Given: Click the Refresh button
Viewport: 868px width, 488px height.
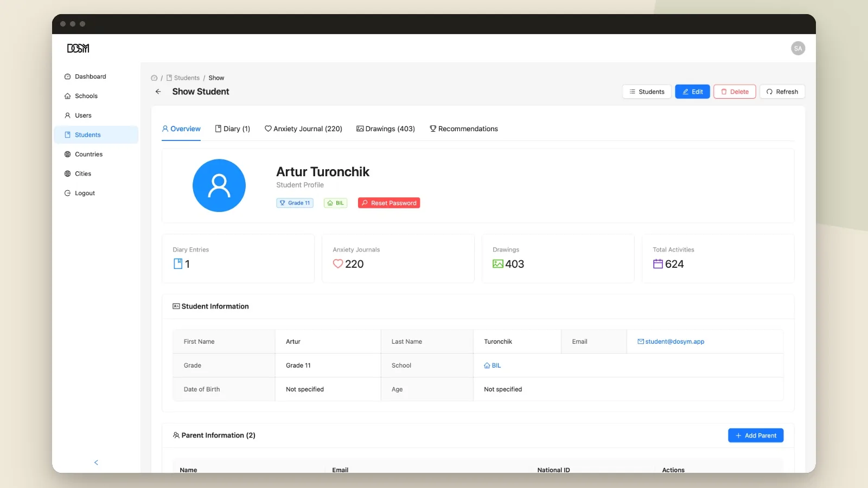Looking at the screenshot, I should [x=782, y=92].
